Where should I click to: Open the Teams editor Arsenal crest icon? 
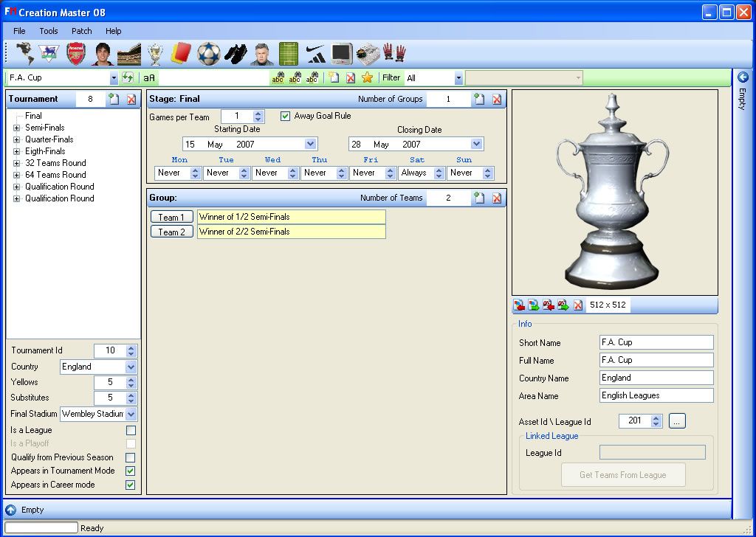[x=76, y=53]
